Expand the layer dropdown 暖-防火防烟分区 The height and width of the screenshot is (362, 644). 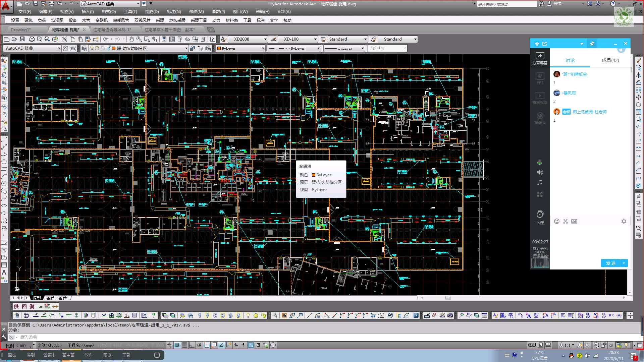[186, 48]
